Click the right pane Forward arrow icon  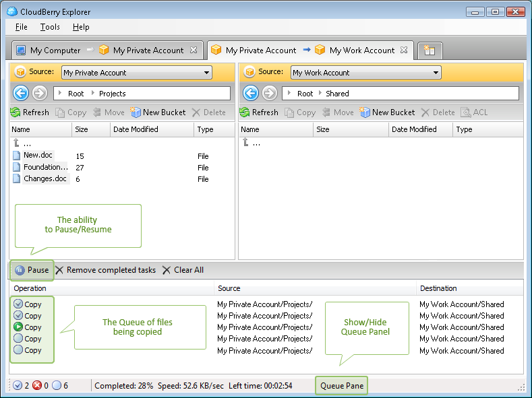pos(270,94)
